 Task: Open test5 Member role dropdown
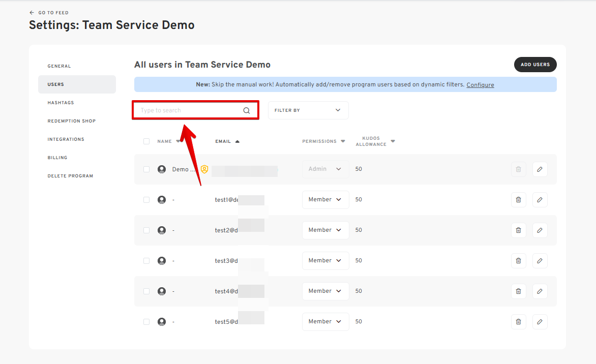coord(325,322)
